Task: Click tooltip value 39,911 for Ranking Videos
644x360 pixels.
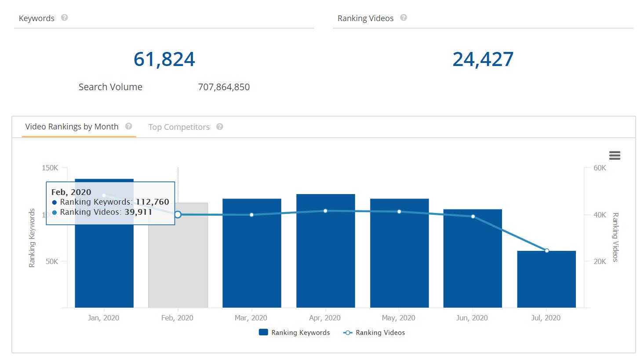Action: (x=138, y=212)
